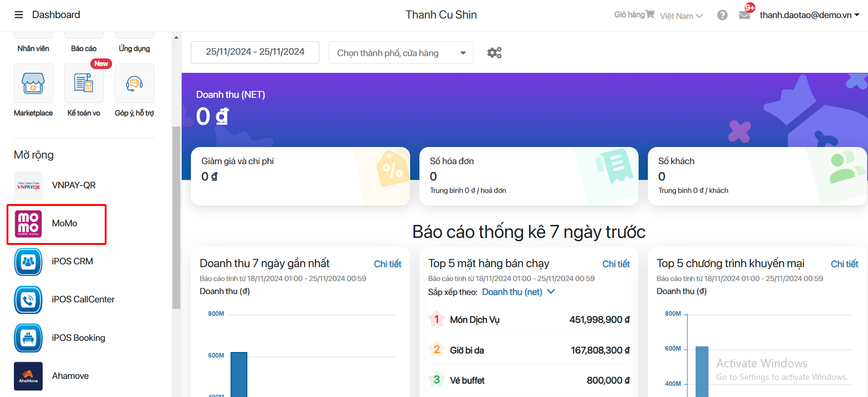Select the MoMo extension icon
The width and height of the screenshot is (868, 397).
coord(28,224)
